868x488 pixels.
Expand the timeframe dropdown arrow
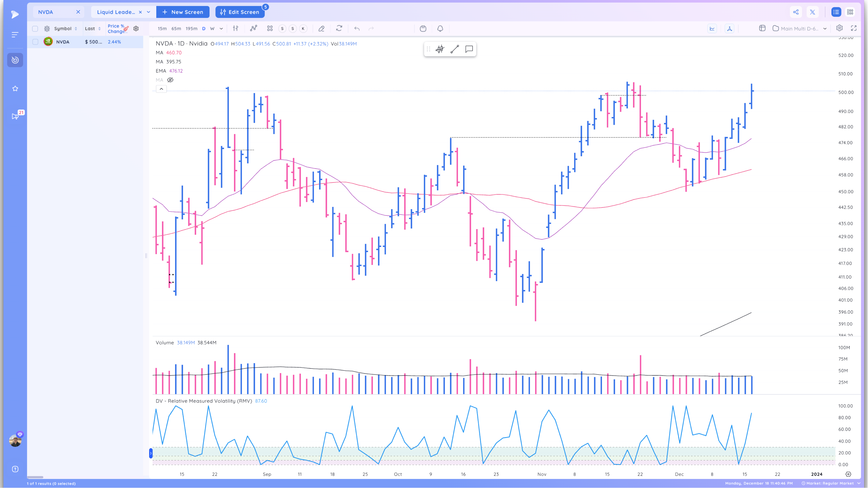221,29
